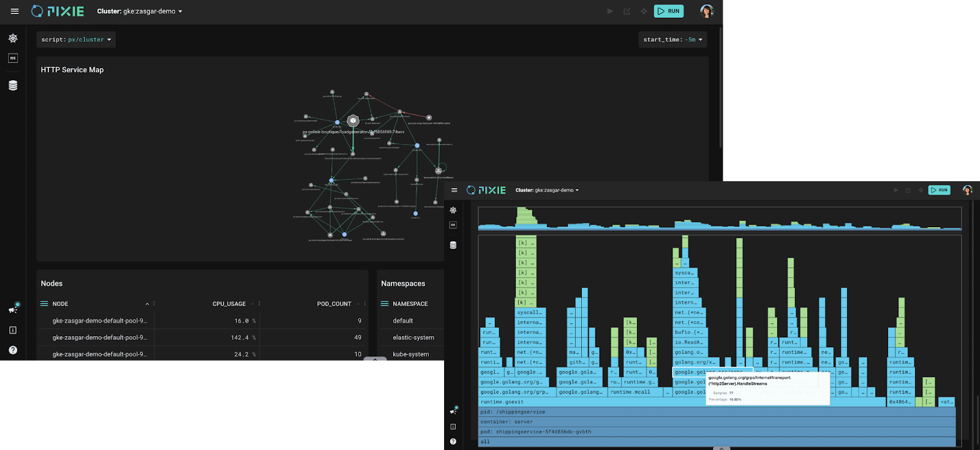Click 'io.ReadA…' frame in flame graph
The width and height of the screenshot is (980, 450).
click(689, 342)
